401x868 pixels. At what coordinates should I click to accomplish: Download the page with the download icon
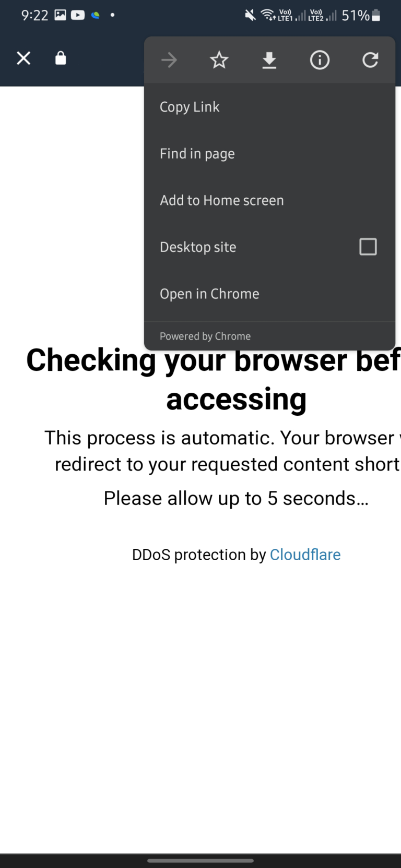[269, 59]
